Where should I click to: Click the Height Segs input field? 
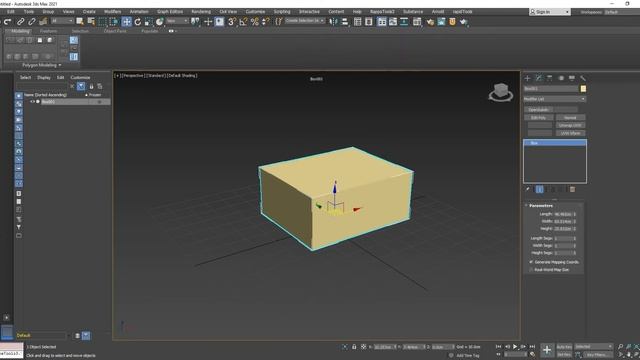click(x=563, y=253)
